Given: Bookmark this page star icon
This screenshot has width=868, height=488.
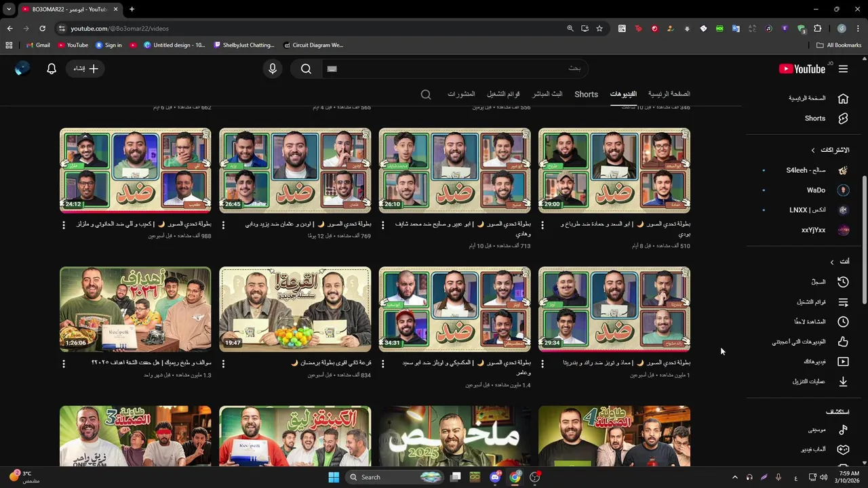Looking at the screenshot, I should 599,28.
